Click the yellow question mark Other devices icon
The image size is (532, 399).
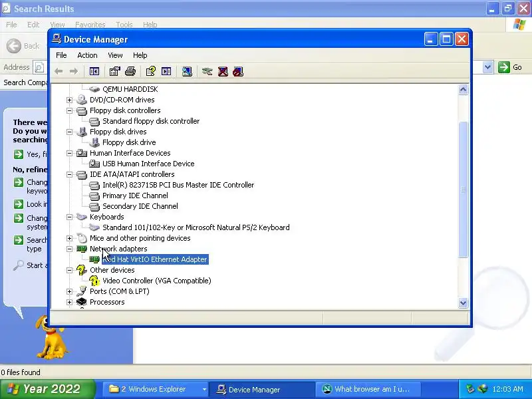(x=81, y=270)
